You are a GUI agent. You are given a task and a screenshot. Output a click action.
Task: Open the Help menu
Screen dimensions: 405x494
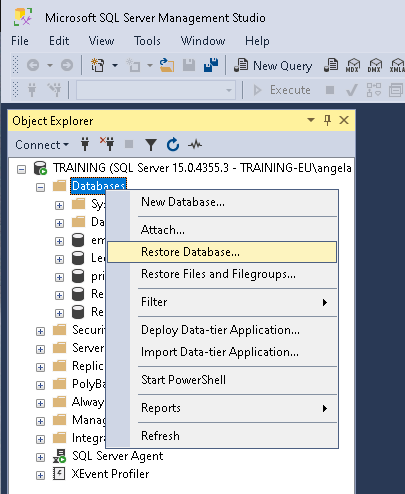coord(257,41)
